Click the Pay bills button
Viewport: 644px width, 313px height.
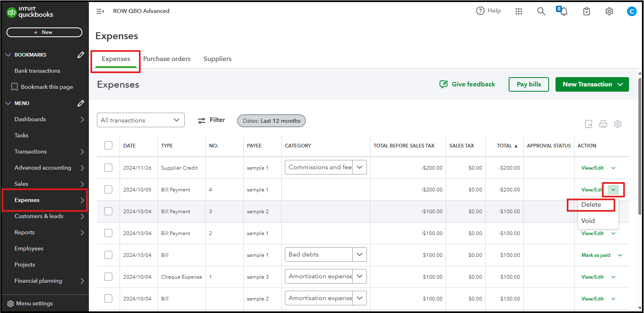[x=529, y=84]
